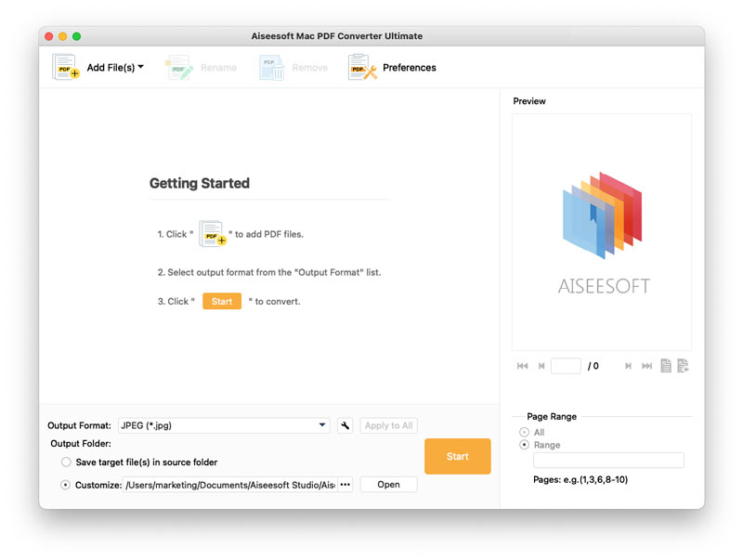
Task: Click the Rename label text
Action: tap(218, 67)
